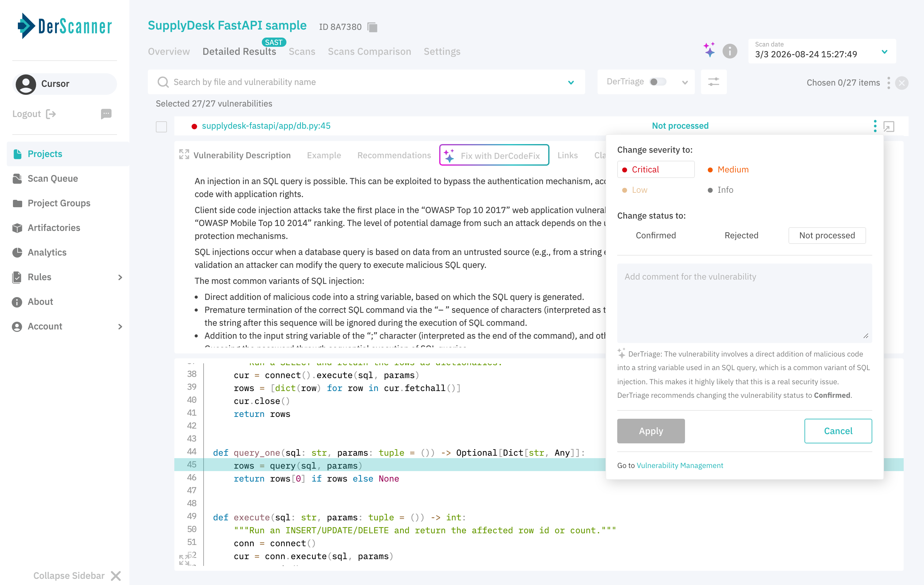Toggle the DerTriage switch

(658, 82)
